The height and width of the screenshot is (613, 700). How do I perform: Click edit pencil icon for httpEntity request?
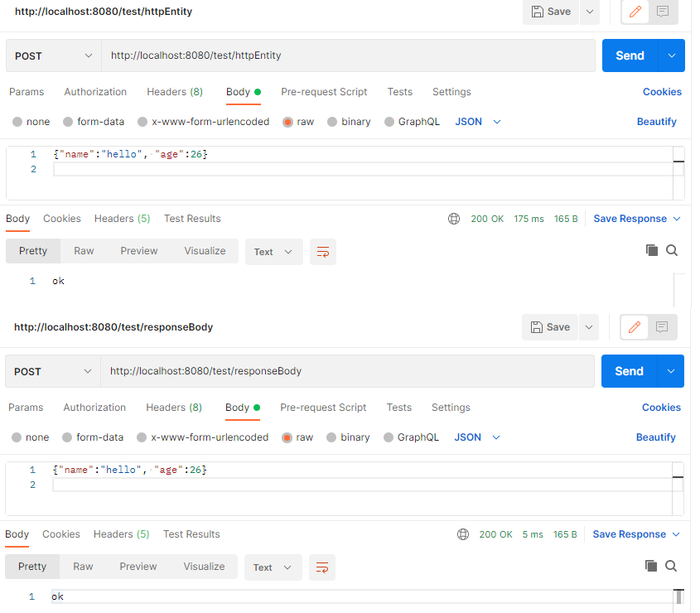click(x=635, y=12)
